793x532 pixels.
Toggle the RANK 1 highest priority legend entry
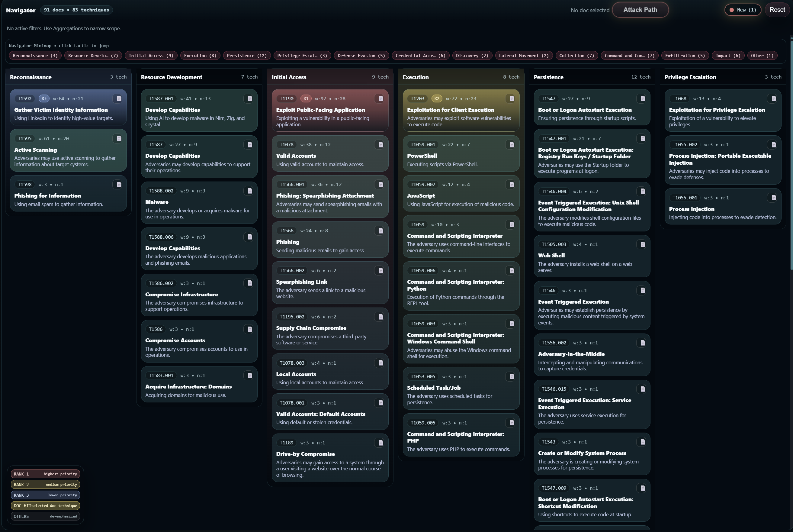(x=45, y=474)
